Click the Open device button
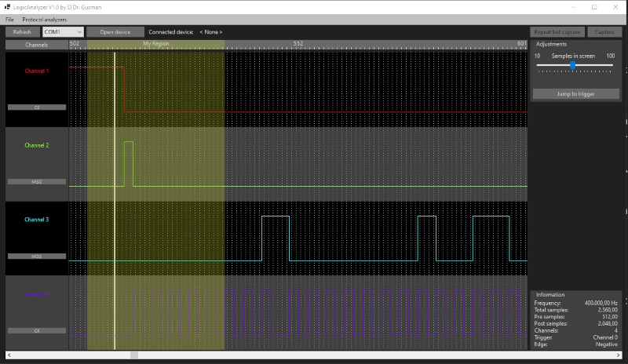Image resolution: width=628 pixels, height=364 pixels. [115, 32]
